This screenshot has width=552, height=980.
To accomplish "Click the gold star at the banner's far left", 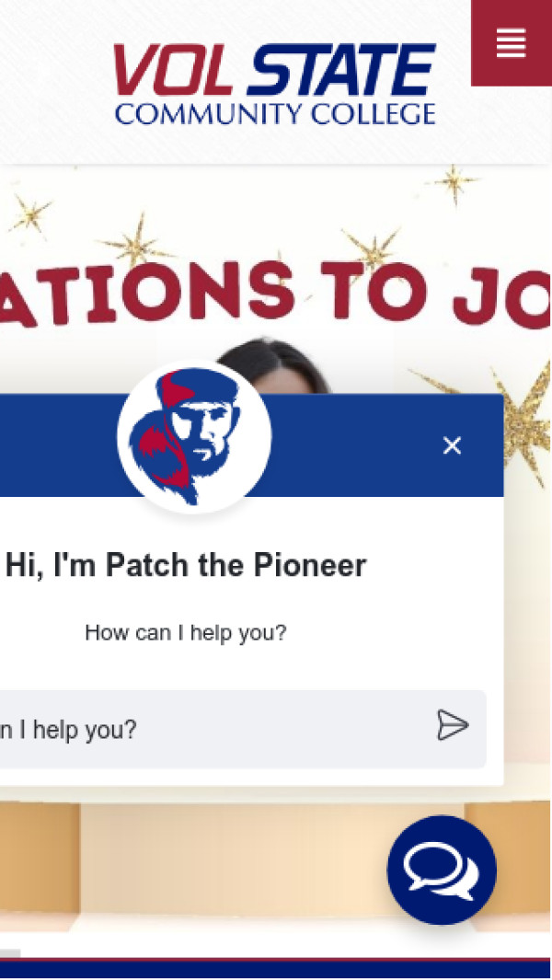I will click(x=29, y=214).
